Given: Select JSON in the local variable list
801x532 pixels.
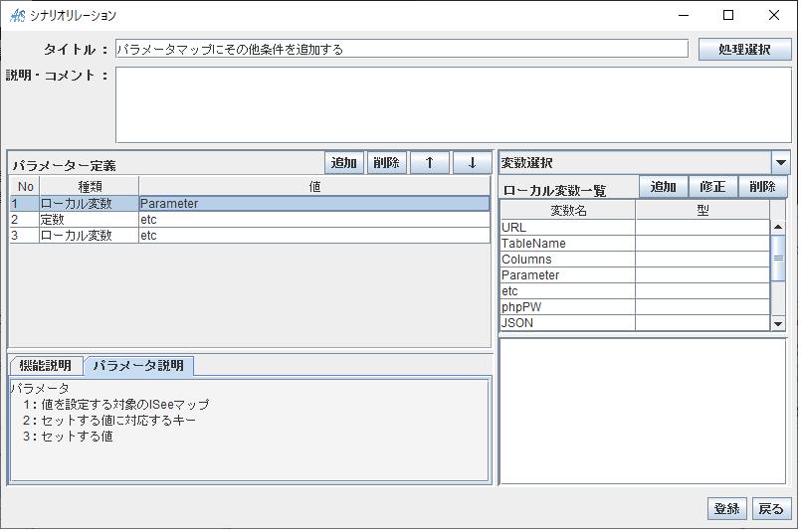Looking at the screenshot, I should coord(567,322).
